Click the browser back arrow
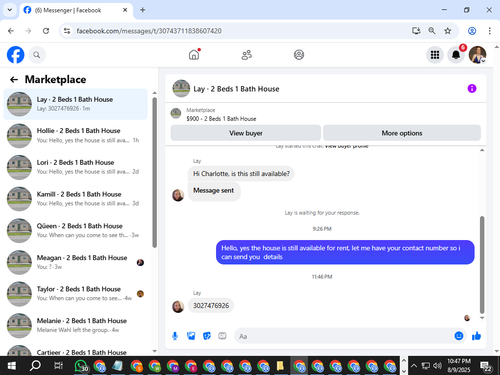Image resolution: width=500 pixels, height=375 pixels. pyautogui.click(x=11, y=31)
